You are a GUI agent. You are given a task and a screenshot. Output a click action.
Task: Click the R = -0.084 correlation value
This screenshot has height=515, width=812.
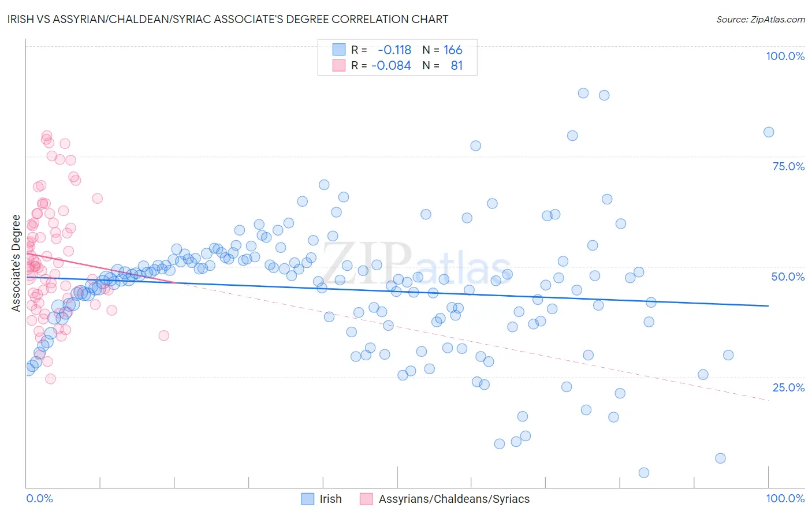(x=381, y=65)
